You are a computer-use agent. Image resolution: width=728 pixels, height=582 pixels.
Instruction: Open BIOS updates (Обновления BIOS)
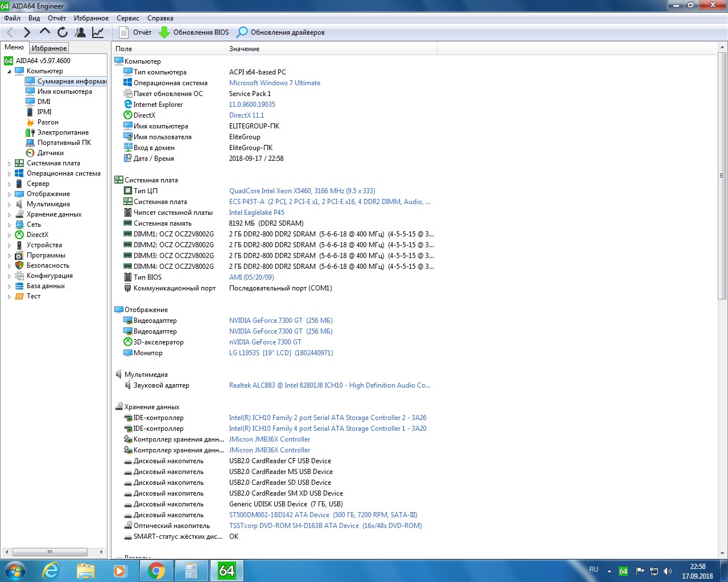[x=194, y=32]
